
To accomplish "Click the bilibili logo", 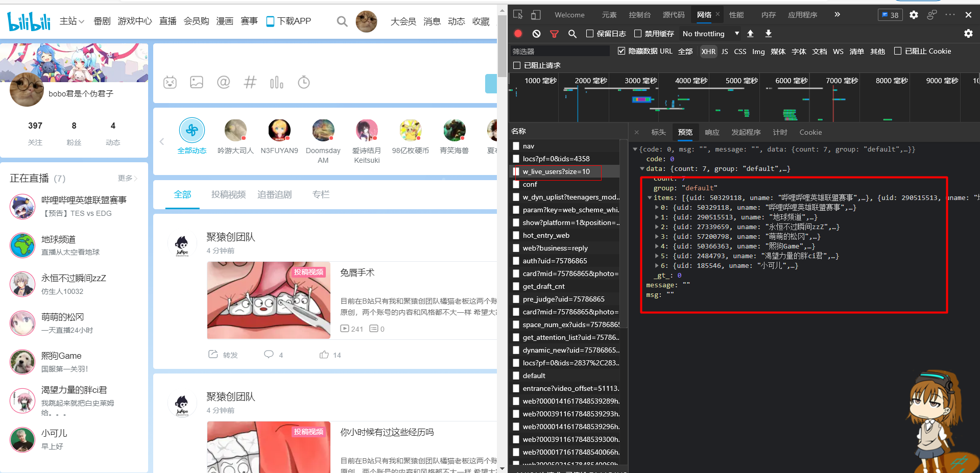I will point(29,21).
